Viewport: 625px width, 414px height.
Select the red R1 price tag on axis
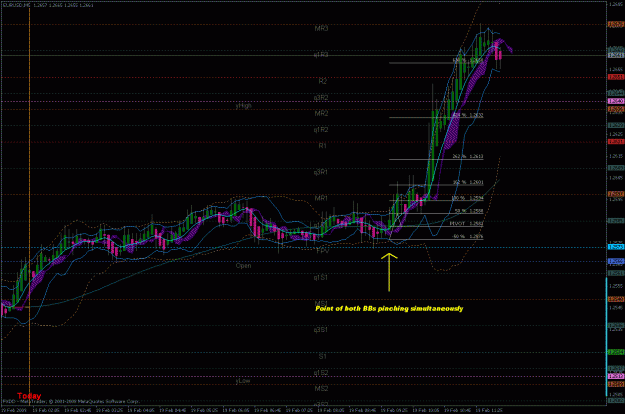(616, 142)
